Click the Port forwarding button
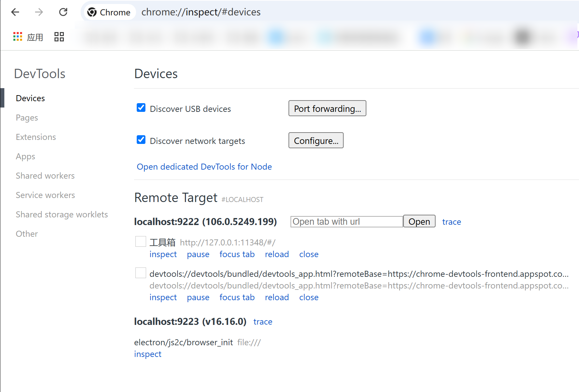The width and height of the screenshot is (579, 392). [x=327, y=108]
